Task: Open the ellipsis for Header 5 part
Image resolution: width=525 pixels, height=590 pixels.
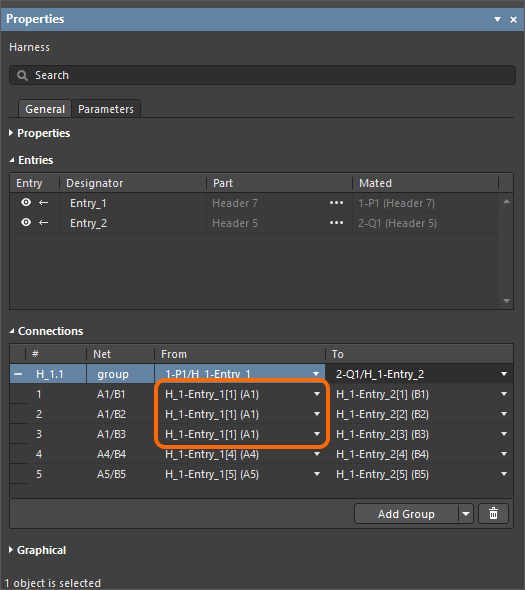Action: [336, 223]
